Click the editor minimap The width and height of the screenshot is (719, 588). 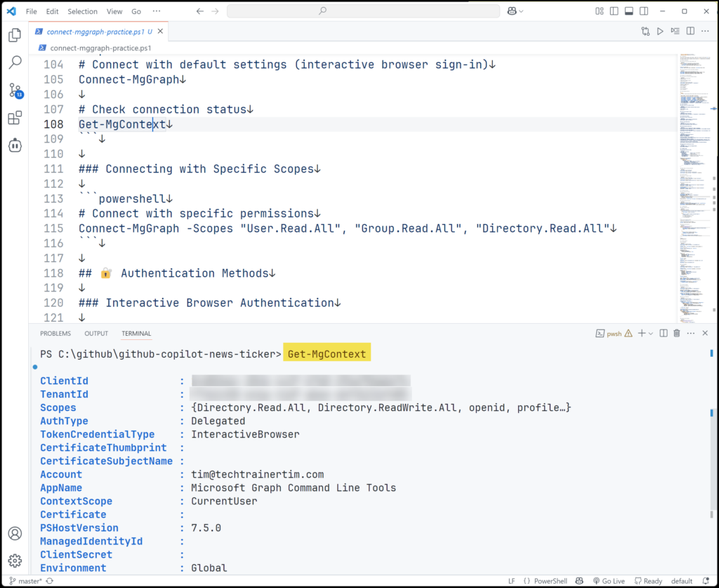point(696,188)
